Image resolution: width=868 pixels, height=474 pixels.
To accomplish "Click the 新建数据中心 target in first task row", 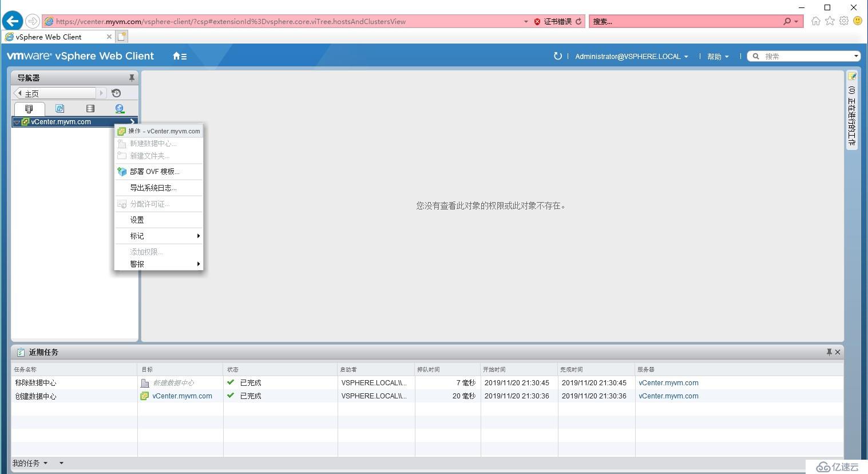I will coord(173,382).
